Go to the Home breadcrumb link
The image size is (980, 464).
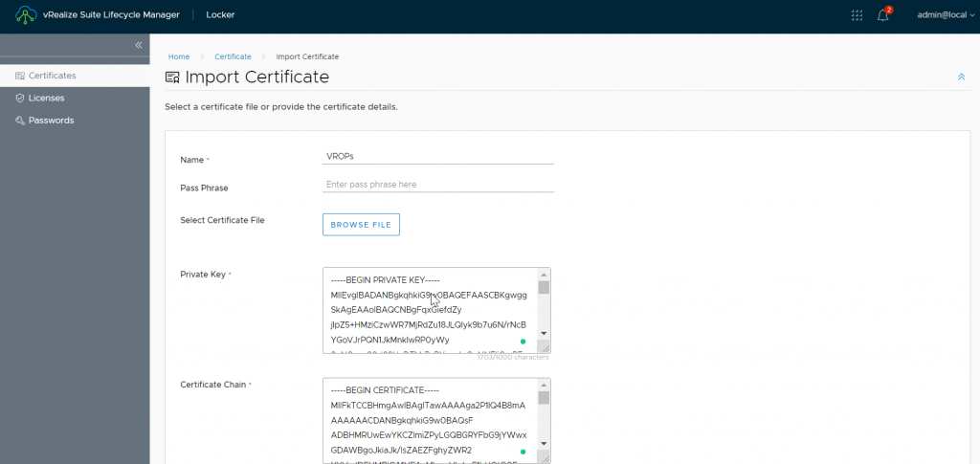[x=179, y=56]
